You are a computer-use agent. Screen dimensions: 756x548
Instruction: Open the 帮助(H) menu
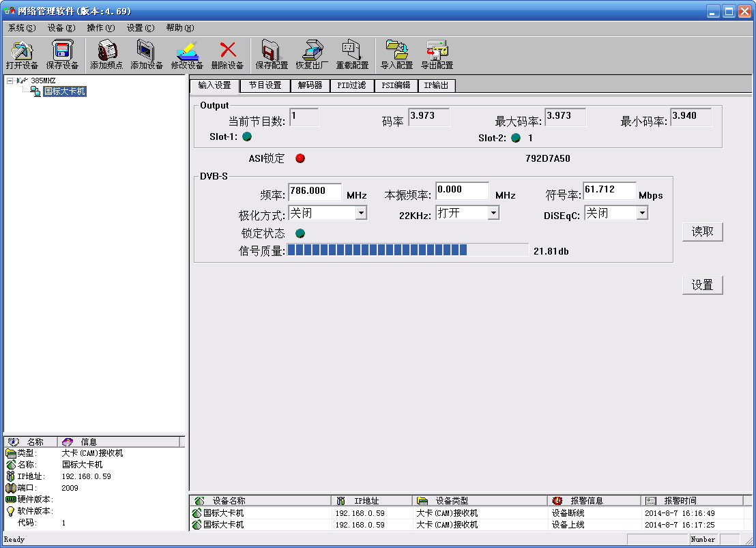coord(180,28)
